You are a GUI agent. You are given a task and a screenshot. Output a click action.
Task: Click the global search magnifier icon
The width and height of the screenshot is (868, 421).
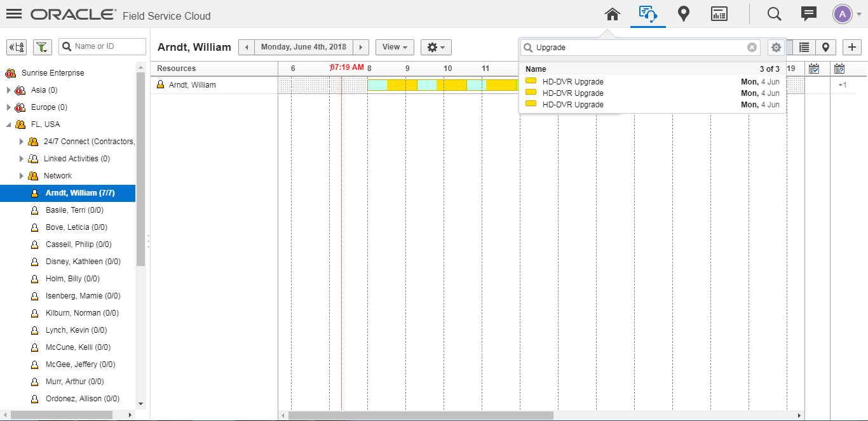coord(774,14)
